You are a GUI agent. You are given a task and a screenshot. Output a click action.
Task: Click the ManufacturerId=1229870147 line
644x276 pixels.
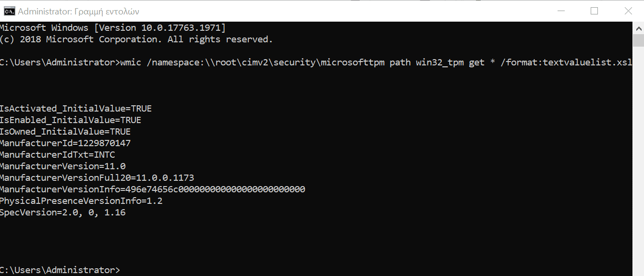pos(65,143)
